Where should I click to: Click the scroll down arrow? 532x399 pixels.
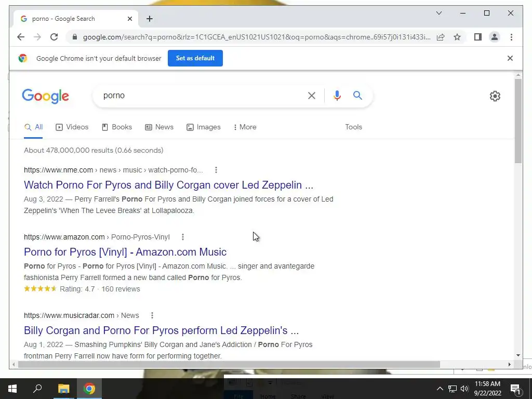(518, 355)
